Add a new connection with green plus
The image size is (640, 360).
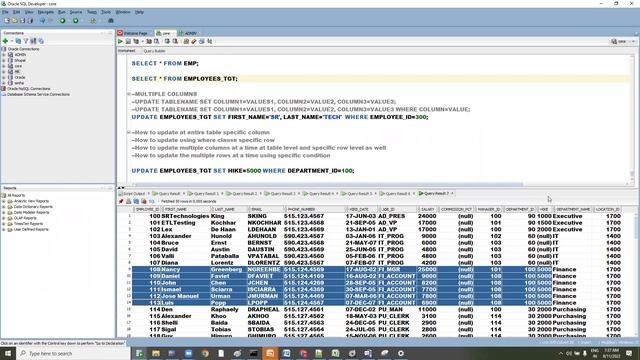[5, 41]
